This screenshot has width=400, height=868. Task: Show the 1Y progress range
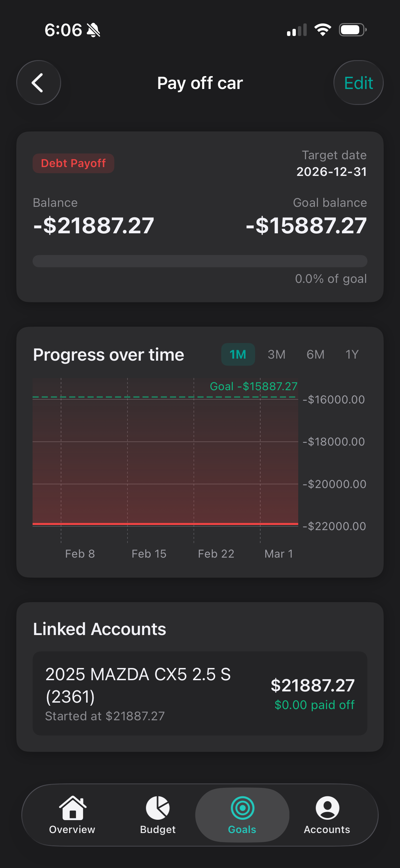pos(352,355)
